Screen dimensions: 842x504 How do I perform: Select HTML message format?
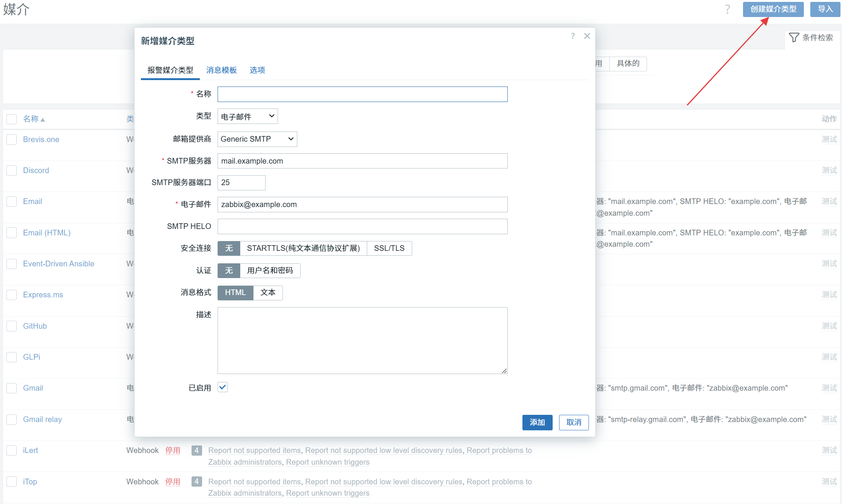click(235, 292)
